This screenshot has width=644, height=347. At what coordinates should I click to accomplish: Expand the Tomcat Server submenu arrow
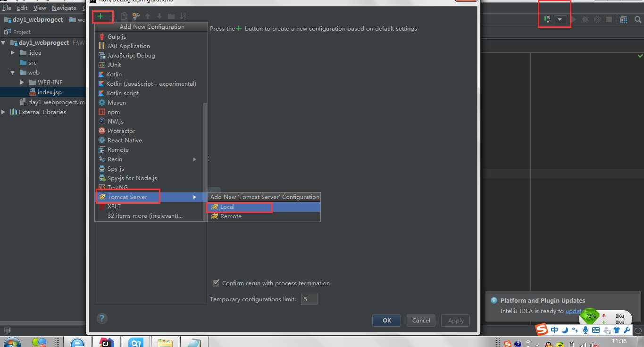coord(195,197)
